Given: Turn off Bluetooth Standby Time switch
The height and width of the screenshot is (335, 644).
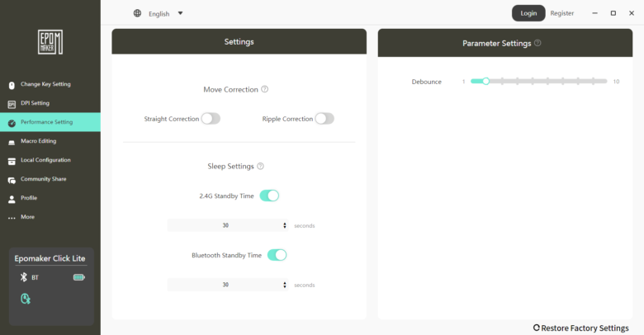Looking at the screenshot, I should pyautogui.click(x=277, y=255).
